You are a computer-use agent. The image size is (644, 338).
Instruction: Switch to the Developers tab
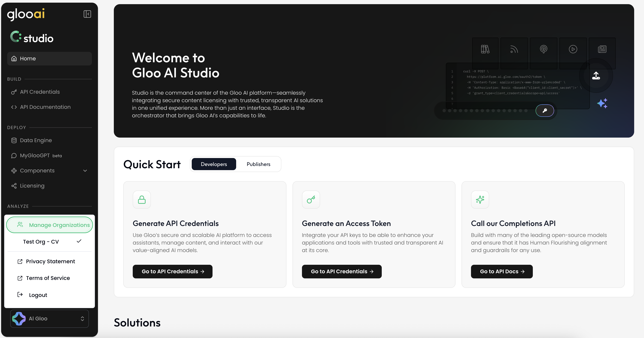point(214,164)
